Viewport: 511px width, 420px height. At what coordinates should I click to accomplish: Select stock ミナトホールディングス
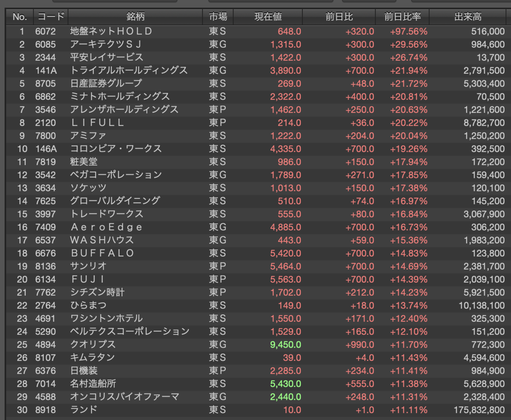(120, 97)
